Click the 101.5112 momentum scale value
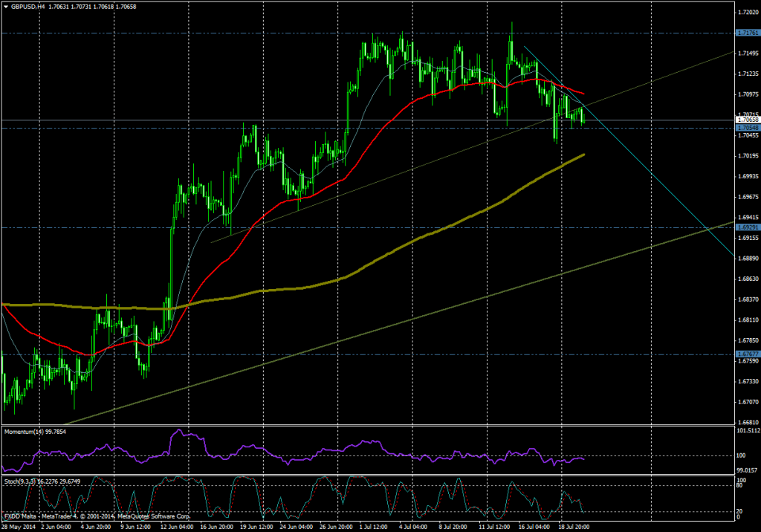The width and height of the screenshot is (761, 532). (x=747, y=430)
